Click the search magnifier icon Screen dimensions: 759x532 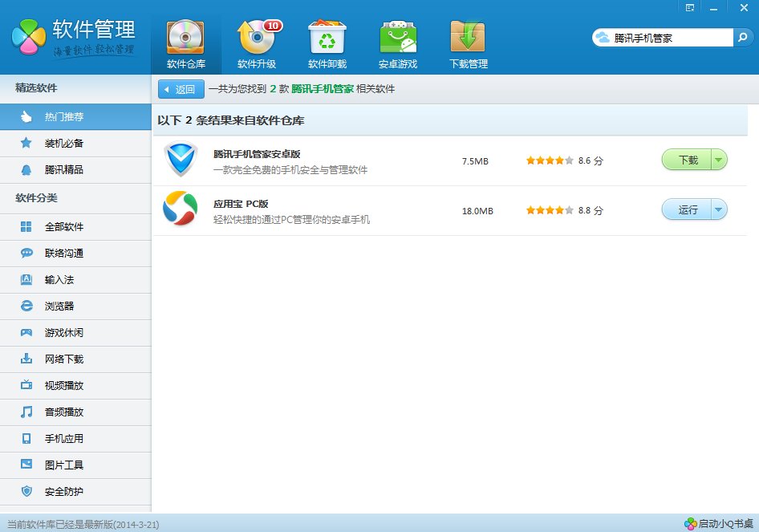tap(744, 38)
